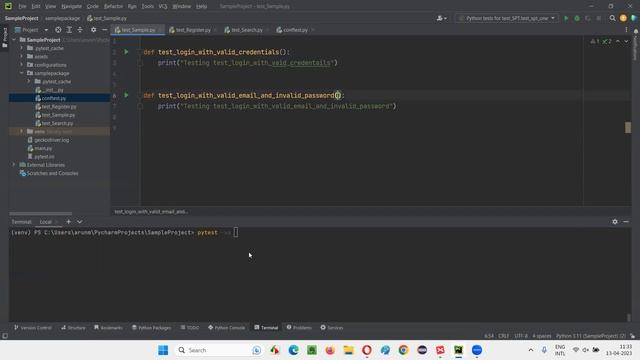Open terminal panel gear settings
Screen dimensions: 640x360
(x=615, y=222)
